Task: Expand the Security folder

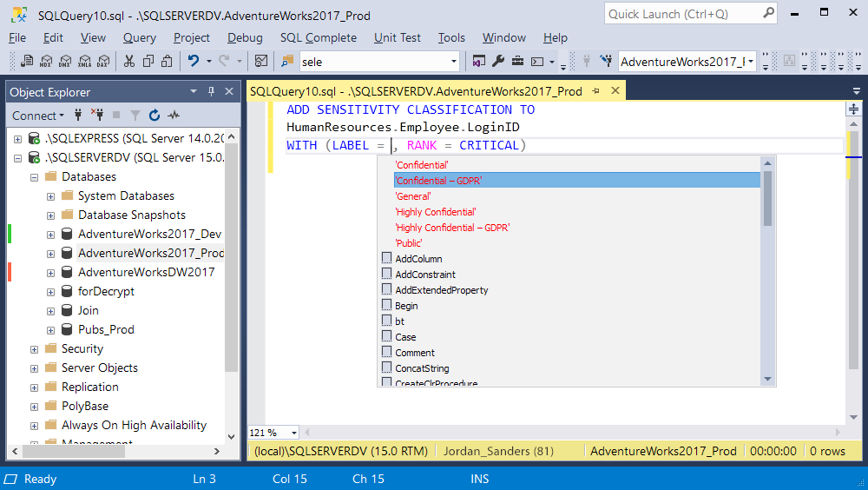Action: (35, 350)
